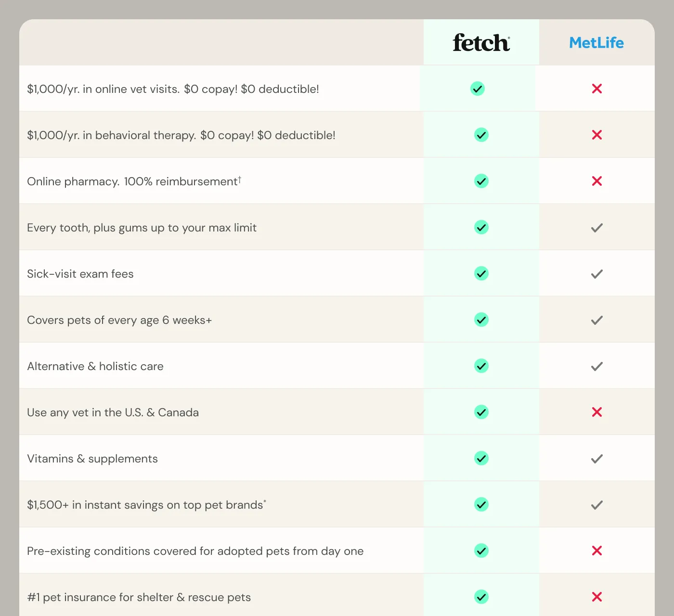Image resolution: width=674 pixels, height=616 pixels.
Task: Click MetLife's red X for pre-existing conditions row
Action: (597, 551)
